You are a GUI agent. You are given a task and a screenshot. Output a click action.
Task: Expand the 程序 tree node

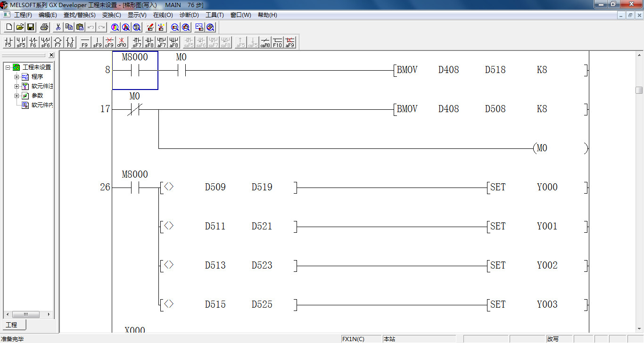(x=17, y=77)
